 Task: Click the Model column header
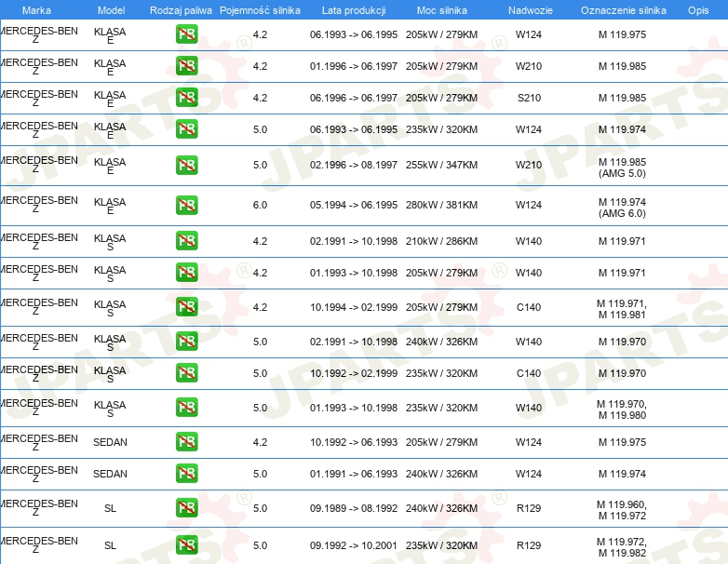tap(112, 10)
